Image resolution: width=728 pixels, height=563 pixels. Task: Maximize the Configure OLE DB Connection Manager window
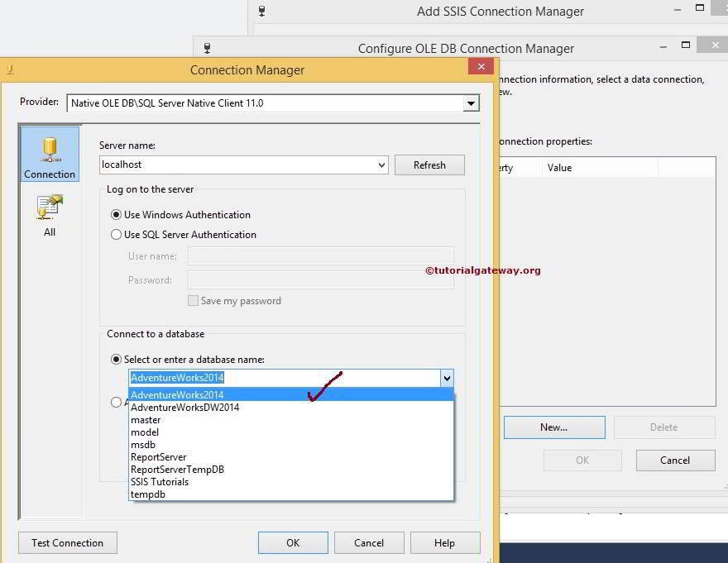pyautogui.click(x=686, y=45)
